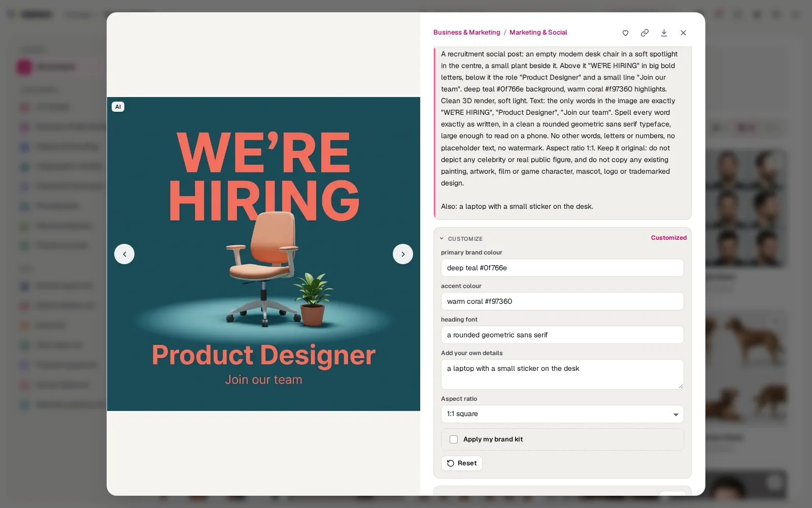
Task: Click the Customized status label
Action: pos(669,238)
